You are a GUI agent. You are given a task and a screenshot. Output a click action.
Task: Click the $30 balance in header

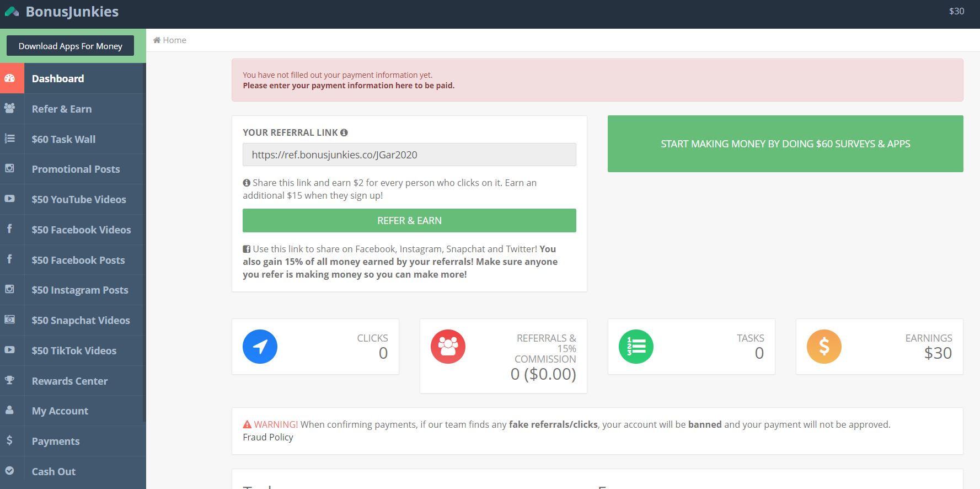click(956, 11)
